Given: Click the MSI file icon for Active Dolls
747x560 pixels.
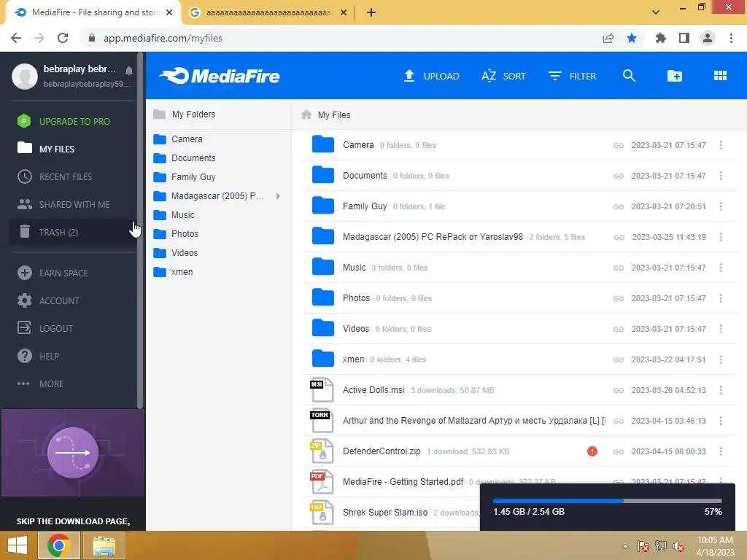Looking at the screenshot, I should coord(322,390).
